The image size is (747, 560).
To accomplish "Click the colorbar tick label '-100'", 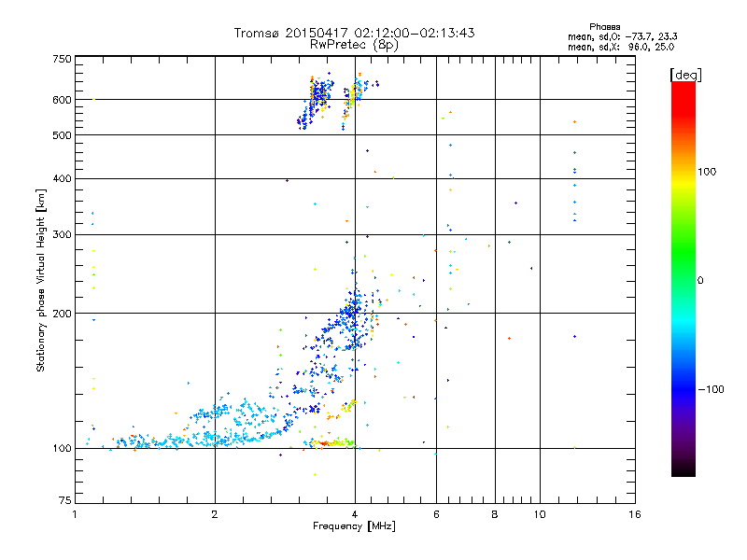I will (712, 389).
